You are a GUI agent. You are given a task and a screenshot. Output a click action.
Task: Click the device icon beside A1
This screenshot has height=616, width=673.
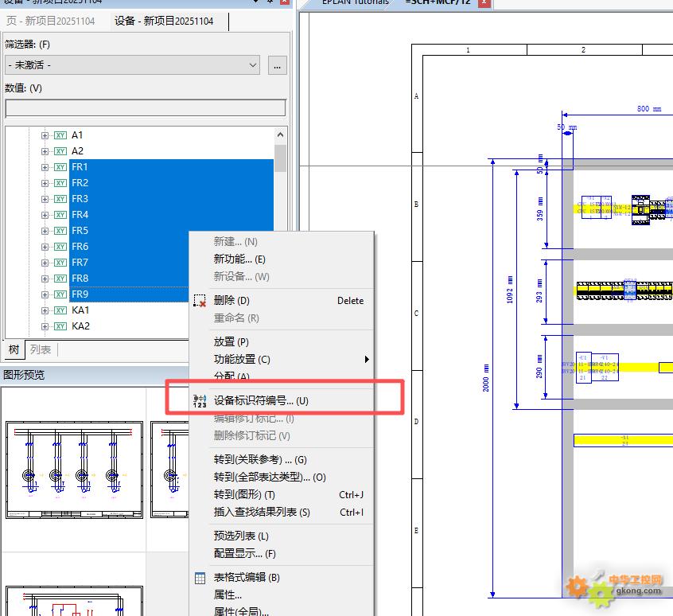pos(60,135)
